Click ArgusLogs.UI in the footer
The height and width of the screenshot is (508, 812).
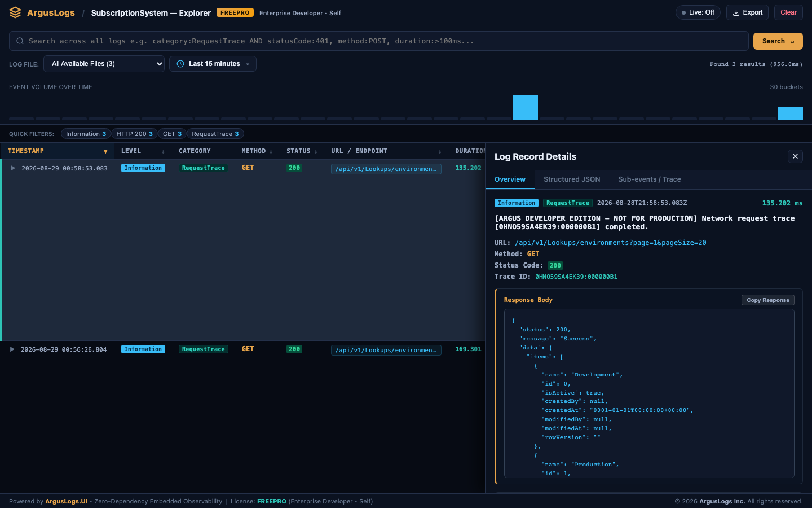pos(67,501)
